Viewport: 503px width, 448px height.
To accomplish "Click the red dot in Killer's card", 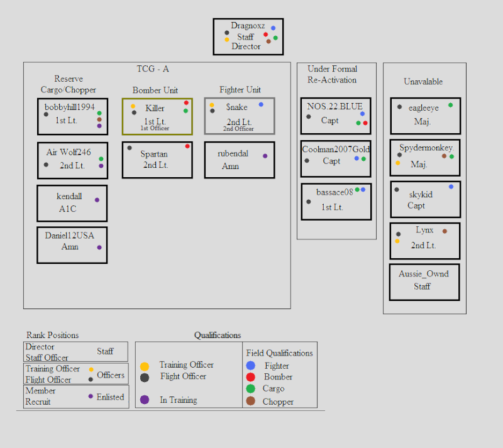I will click(x=186, y=103).
